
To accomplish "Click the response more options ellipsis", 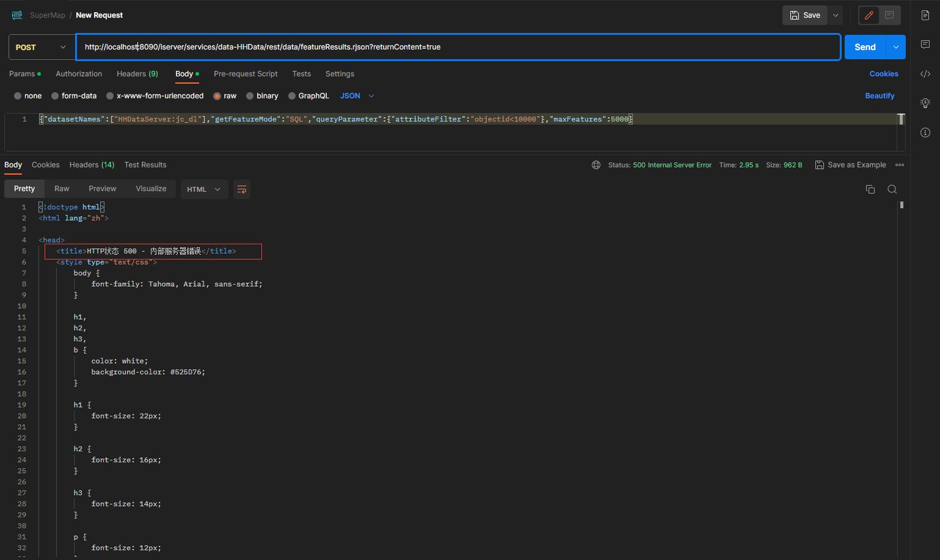I will (900, 165).
